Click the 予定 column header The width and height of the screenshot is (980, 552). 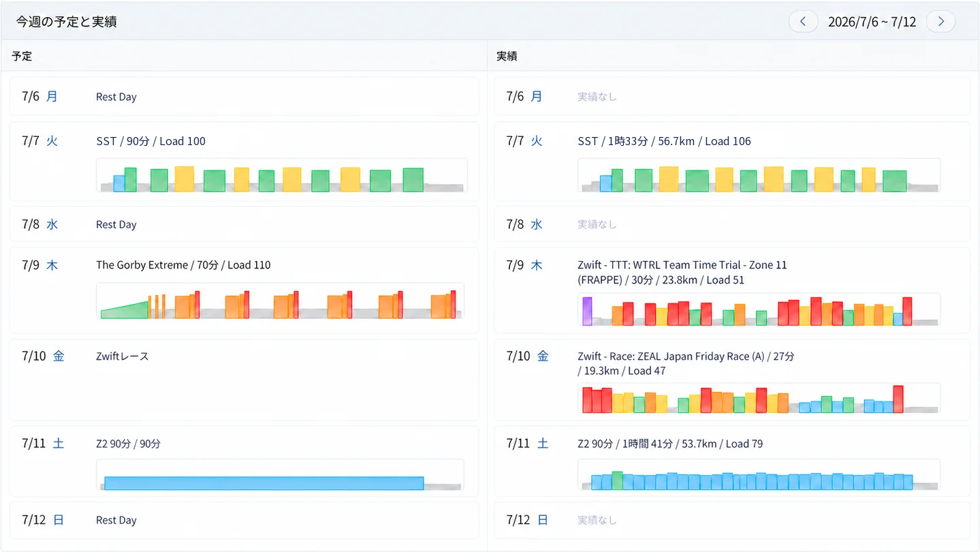pyautogui.click(x=22, y=56)
